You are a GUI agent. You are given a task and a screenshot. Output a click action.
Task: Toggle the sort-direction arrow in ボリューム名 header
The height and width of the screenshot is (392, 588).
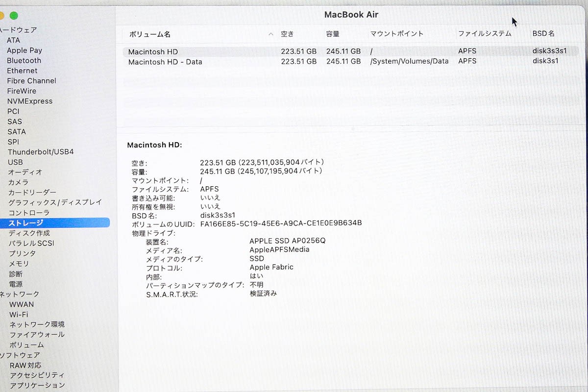tap(271, 34)
